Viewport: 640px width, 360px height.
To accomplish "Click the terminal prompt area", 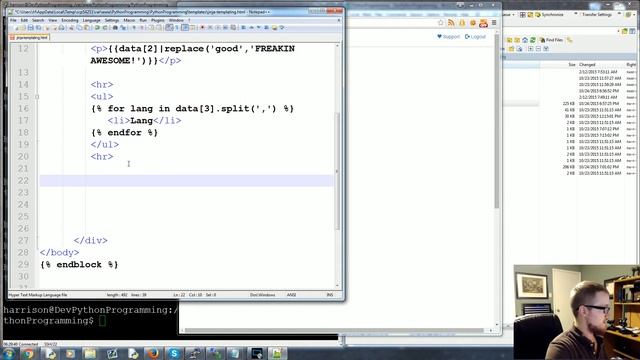I will (x=91, y=316).
